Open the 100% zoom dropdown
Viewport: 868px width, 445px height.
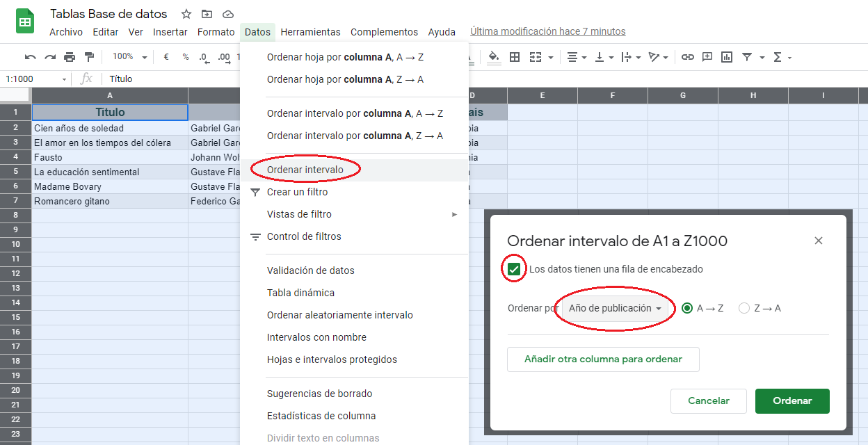pos(130,57)
